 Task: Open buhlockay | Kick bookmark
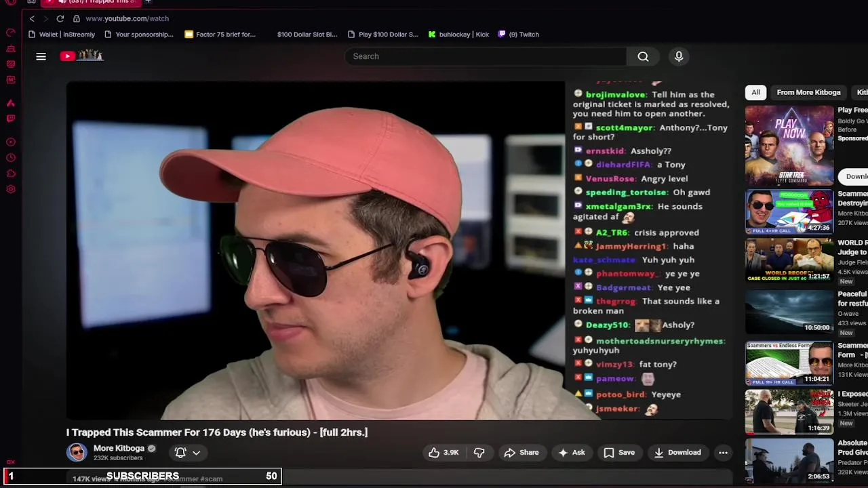click(458, 34)
